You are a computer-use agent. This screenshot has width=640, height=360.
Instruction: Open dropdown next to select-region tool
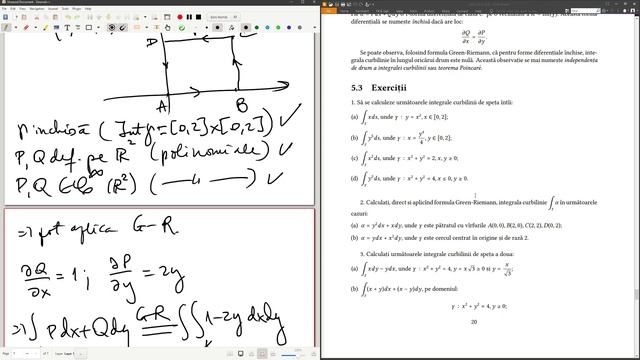[x=147, y=28]
